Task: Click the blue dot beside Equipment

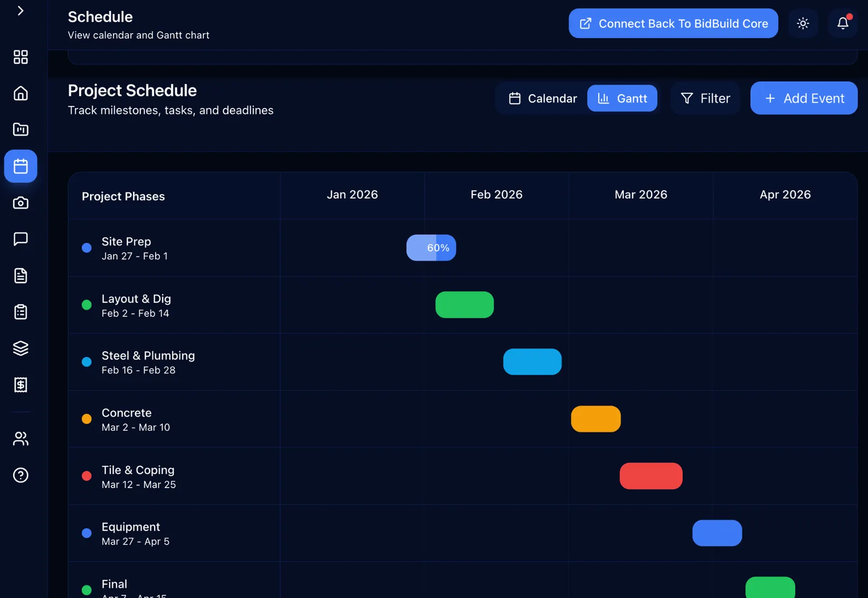Action: tap(87, 533)
